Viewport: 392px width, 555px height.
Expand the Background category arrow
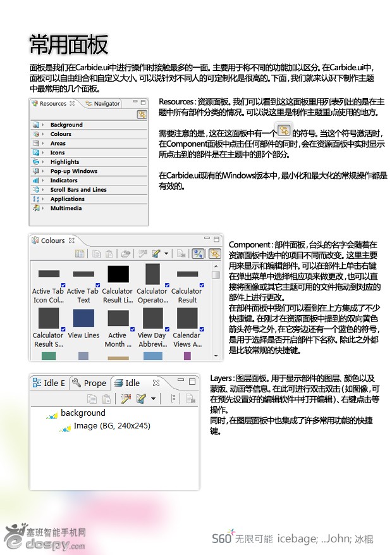pos(43,125)
